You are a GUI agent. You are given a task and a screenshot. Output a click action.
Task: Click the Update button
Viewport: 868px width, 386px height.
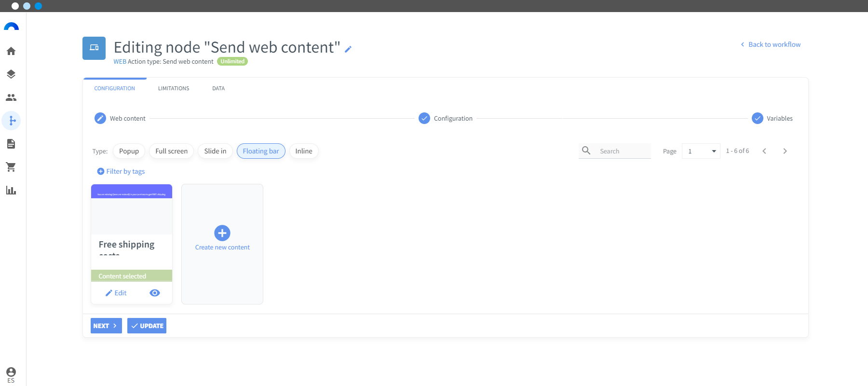[147, 326]
